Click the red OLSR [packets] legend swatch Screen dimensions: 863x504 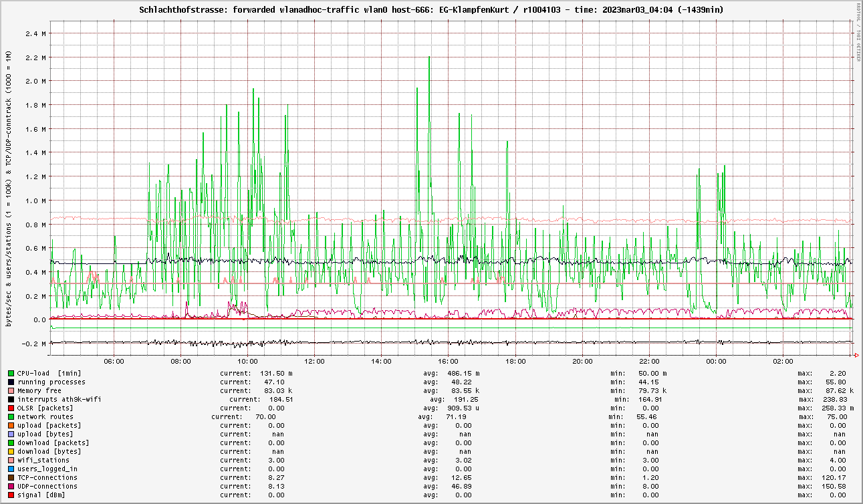tap(11, 408)
